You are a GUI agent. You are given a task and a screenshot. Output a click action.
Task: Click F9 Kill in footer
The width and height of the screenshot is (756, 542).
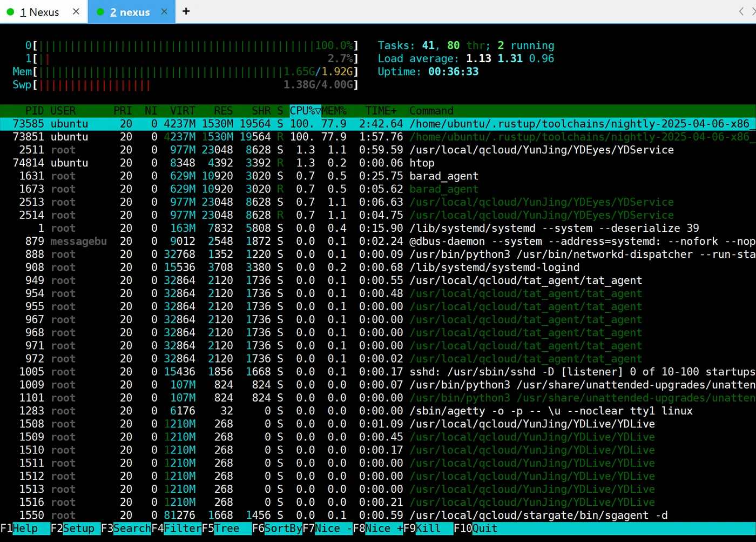[x=428, y=528]
